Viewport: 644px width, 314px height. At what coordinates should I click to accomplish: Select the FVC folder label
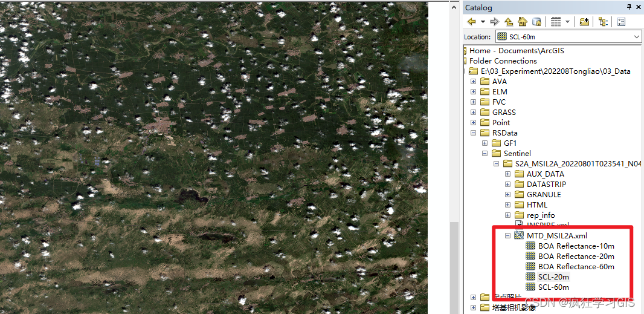[x=498, y=102]
